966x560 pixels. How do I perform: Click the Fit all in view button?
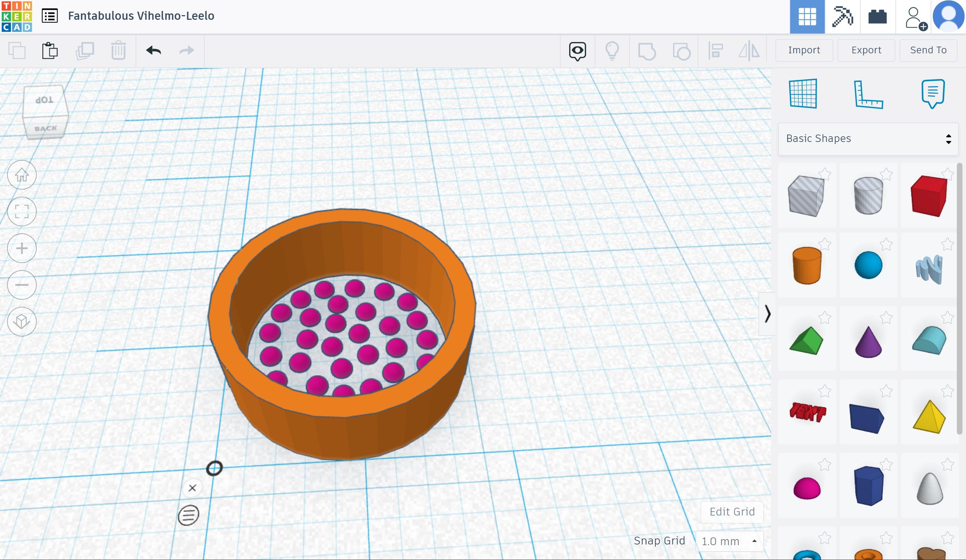[22, 212]
